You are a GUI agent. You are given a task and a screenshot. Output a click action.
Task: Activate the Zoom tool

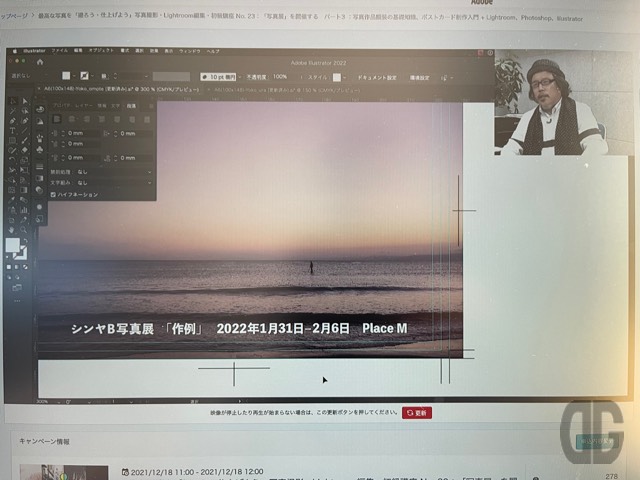(24, 230)
